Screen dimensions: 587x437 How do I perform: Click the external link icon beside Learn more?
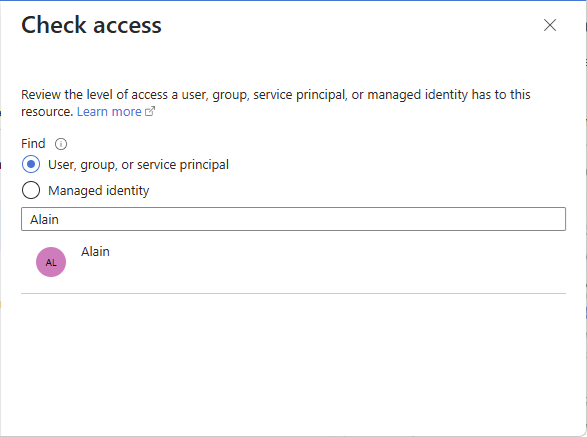[150, 112]
